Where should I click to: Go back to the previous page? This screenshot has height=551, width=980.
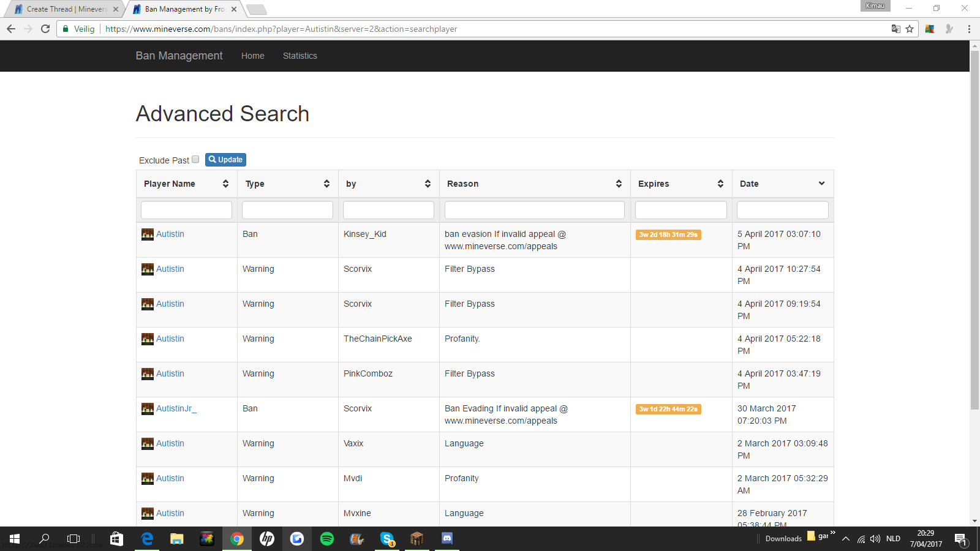coord(11,29)
